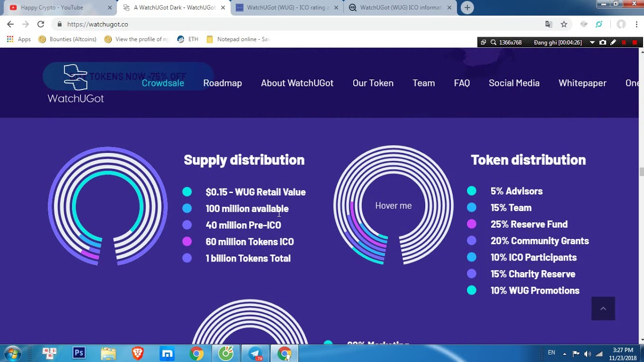Go to the Crowdsale section
This screenshot has width=644, height=362.
pyautogui.click(x=163, y=83)
